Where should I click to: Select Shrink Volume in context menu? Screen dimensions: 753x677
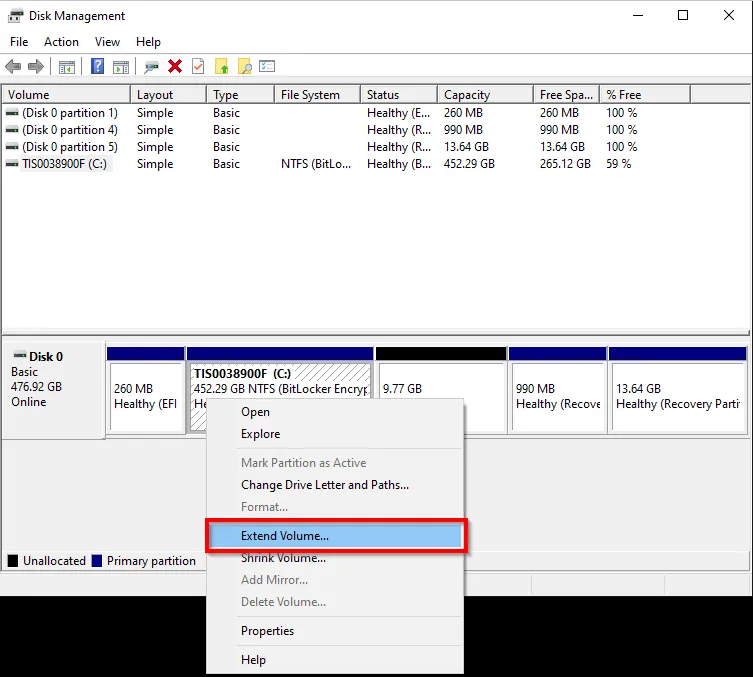click(x=335, y=558)
